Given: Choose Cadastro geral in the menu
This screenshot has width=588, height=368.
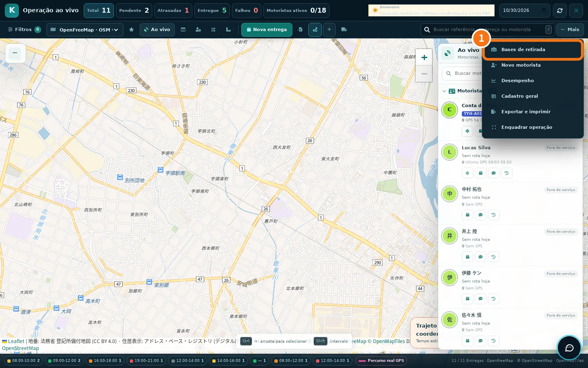Looking at the screenshot, I should [533, 96].
